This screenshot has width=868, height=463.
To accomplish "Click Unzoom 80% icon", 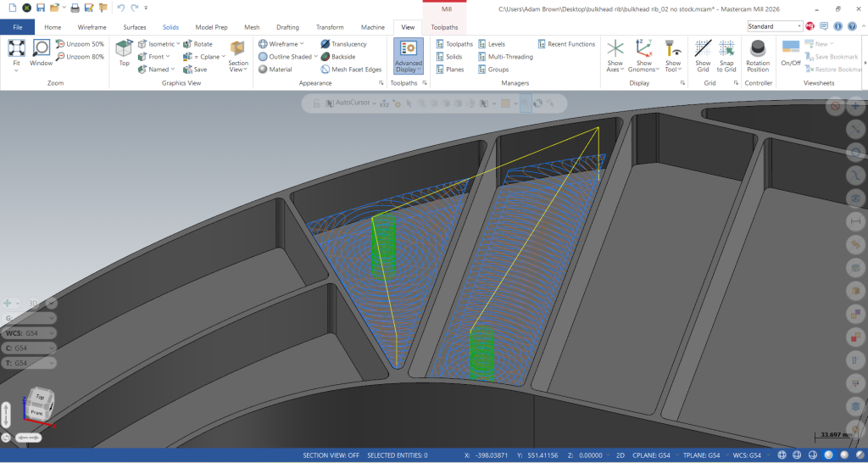I will pos(60,57).
